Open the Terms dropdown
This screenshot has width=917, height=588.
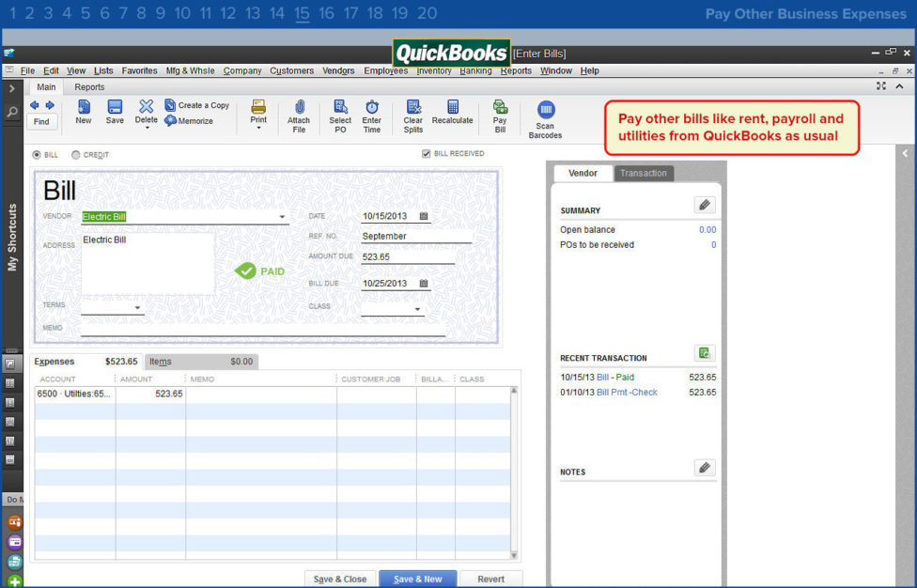click(x=137, y=307)
